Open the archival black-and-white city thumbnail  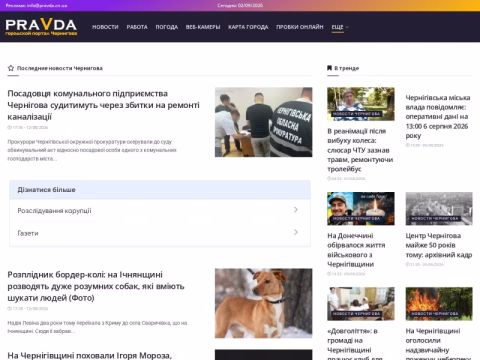pos(439,209)
